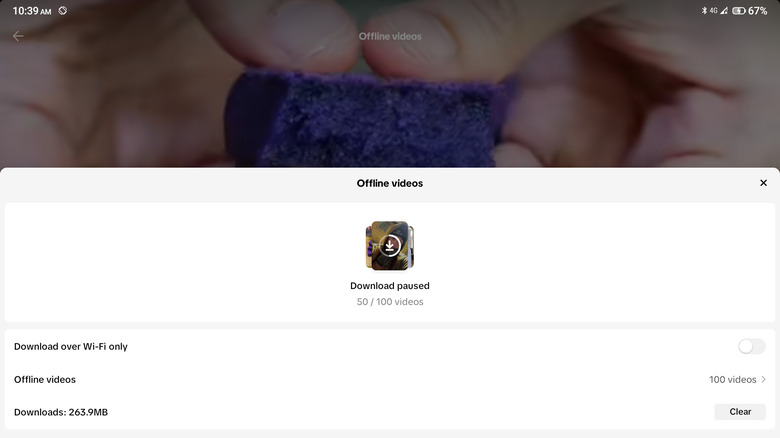Tap the 'Downloads: 263.9MB' label

click(61, 412)
